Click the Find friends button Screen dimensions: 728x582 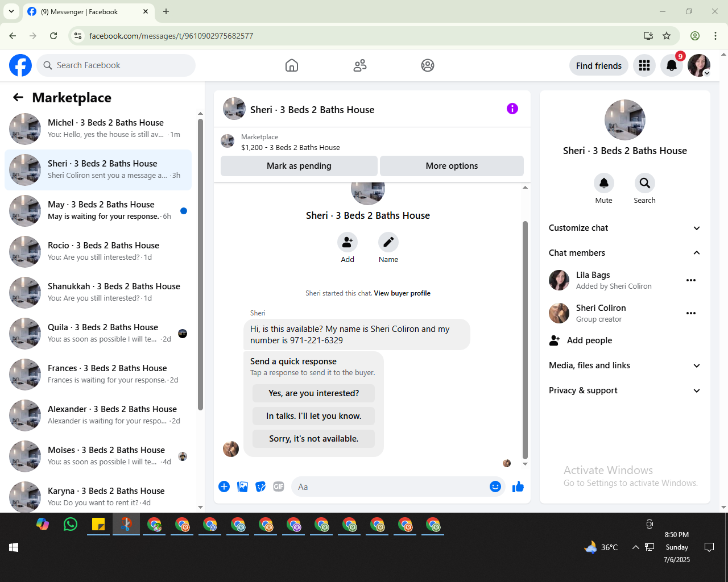coord(599,65)
